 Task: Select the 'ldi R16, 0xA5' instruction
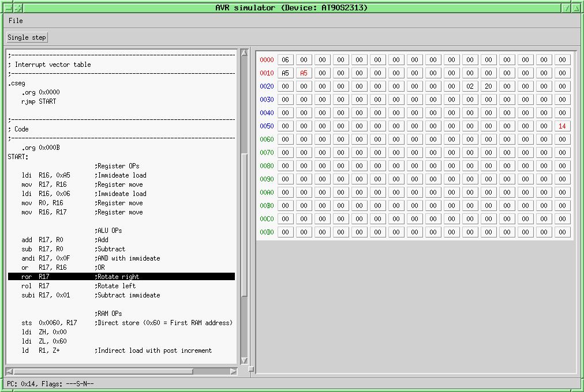(121, 175)
